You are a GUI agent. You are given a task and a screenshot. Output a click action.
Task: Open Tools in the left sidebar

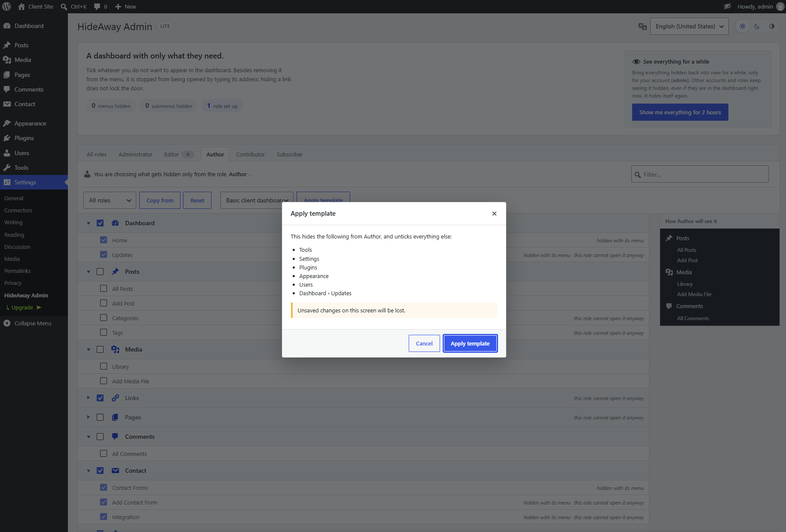tap(21, 168)
